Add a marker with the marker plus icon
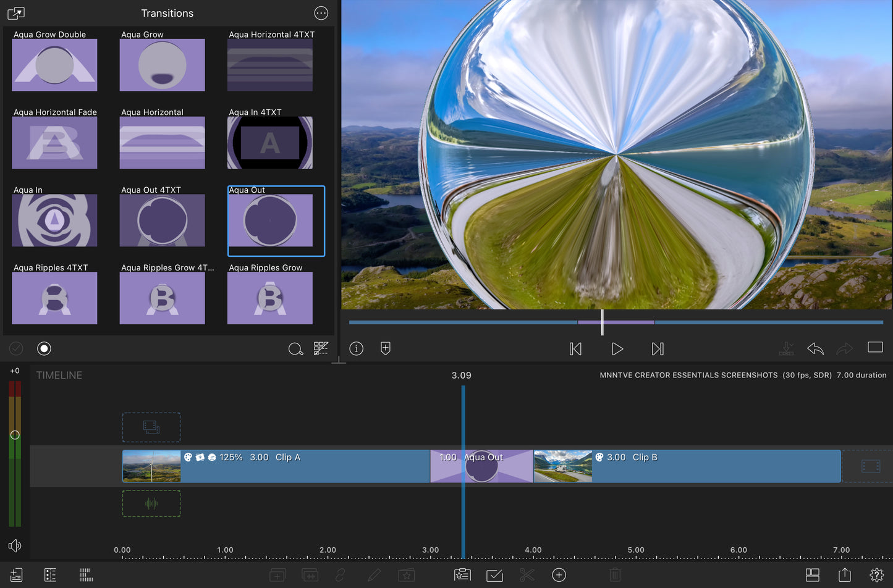 click(x=385, y=348)
